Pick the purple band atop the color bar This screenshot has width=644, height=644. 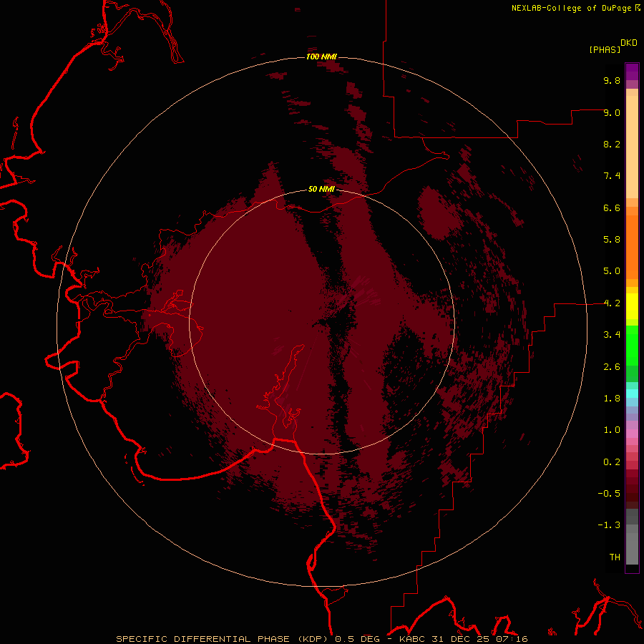(x=632, y=72)
